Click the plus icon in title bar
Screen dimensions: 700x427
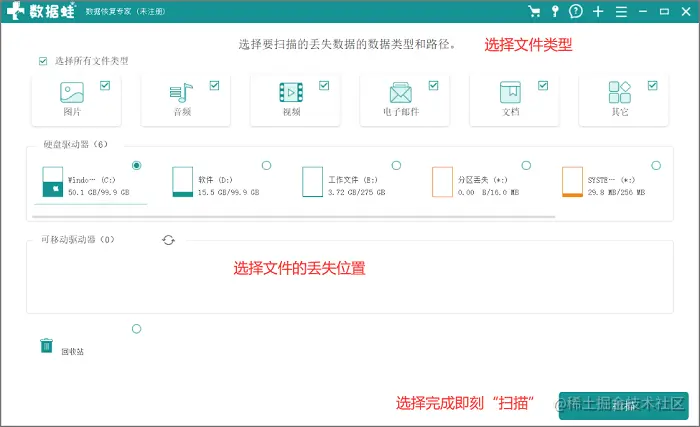(598, 11)
